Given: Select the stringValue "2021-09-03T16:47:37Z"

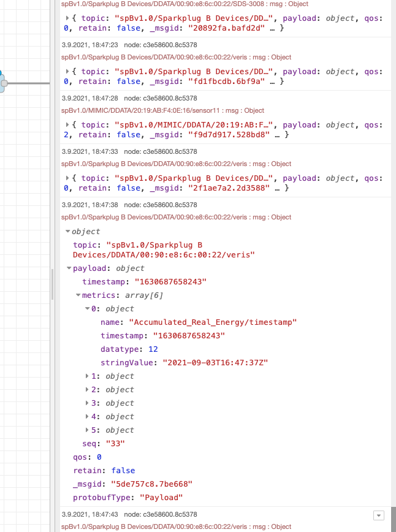Looking at the screenshot, I should point(215,363).
